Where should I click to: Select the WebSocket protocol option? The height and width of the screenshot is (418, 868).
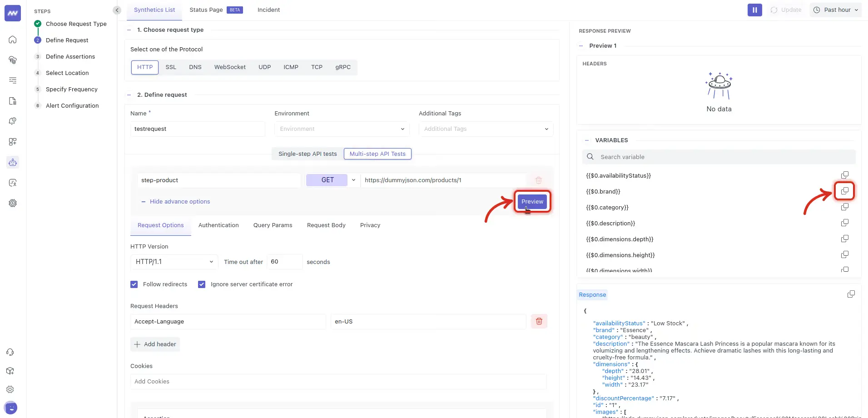click(230, 67)
